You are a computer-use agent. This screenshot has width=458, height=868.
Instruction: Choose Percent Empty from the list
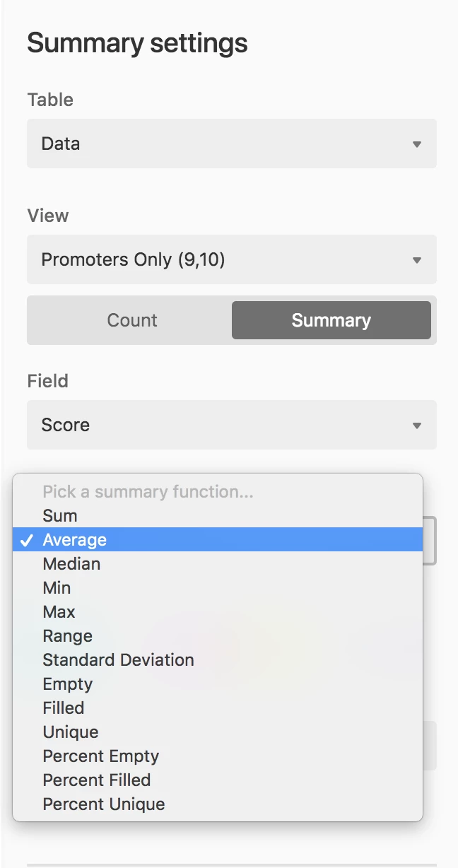[x=100, y=756]
